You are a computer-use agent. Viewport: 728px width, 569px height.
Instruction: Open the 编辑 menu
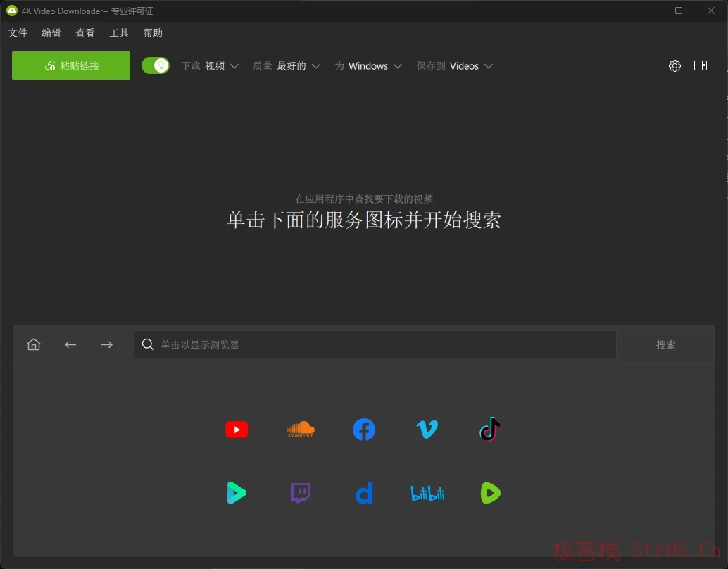[51, 33]
